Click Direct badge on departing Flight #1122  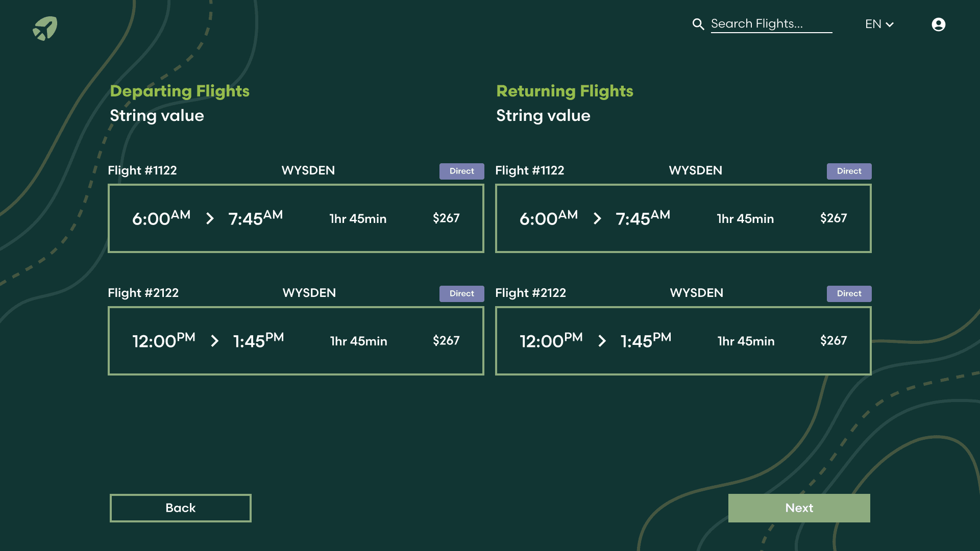click(461, 171)
